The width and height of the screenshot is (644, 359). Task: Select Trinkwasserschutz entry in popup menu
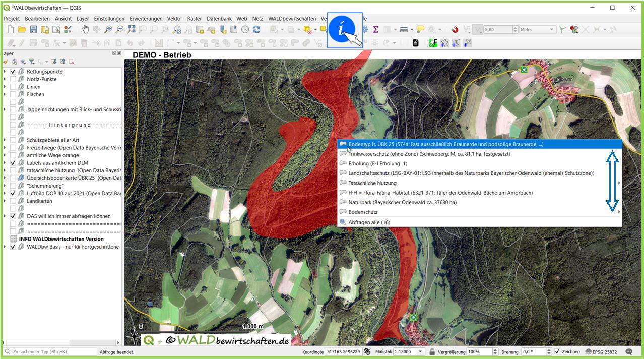[x=429, y=154]
